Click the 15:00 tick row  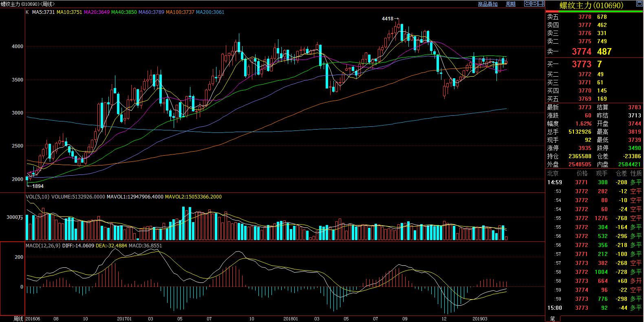tap(594, 308)
